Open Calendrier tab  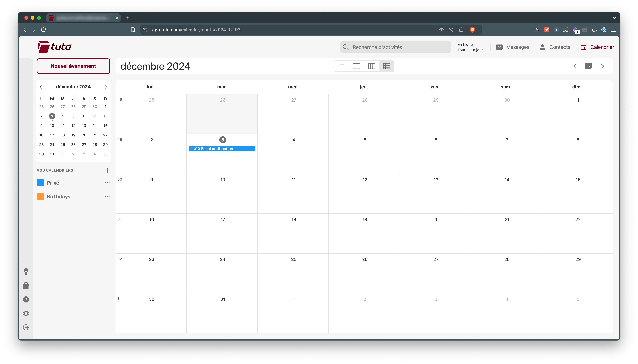(x=597, y=47)
